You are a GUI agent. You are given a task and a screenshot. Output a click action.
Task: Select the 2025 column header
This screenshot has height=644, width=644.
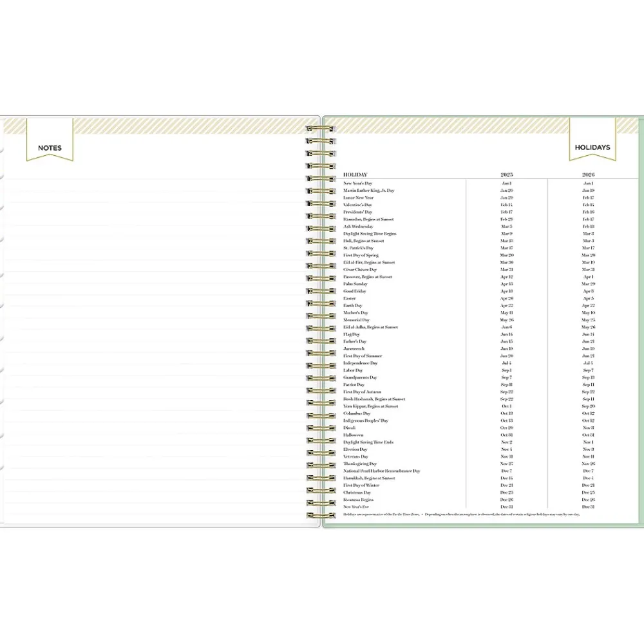pos(506,175)
